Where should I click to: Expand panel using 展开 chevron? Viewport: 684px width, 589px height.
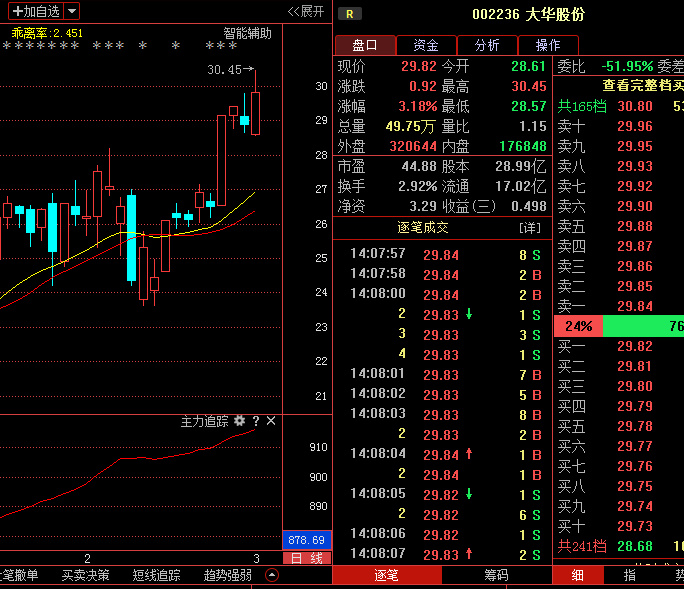click(x=306, y=11)
